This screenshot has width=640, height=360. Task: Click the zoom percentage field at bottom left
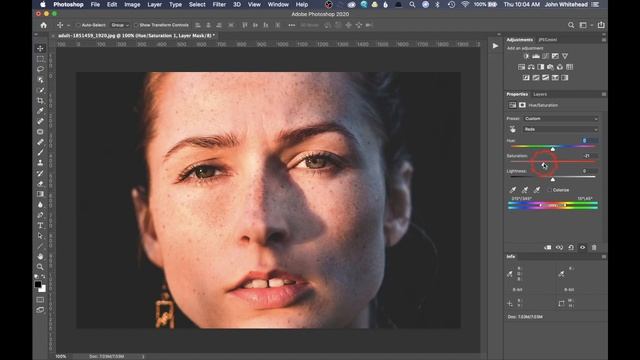click(x=61, y=356)
